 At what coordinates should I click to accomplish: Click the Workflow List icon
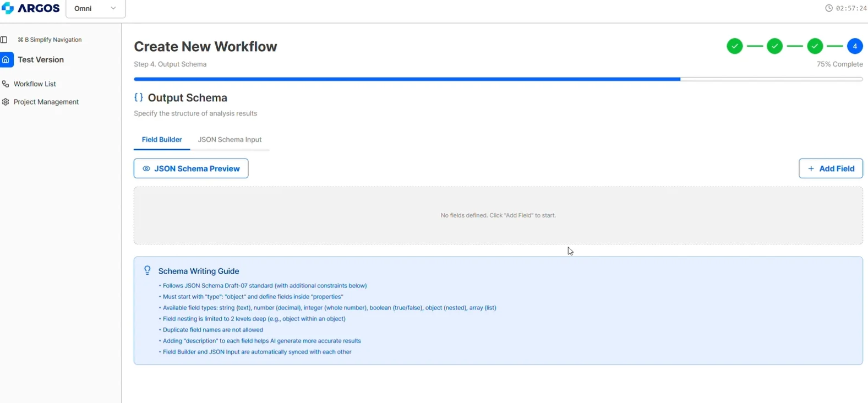(x=6, y=84)
